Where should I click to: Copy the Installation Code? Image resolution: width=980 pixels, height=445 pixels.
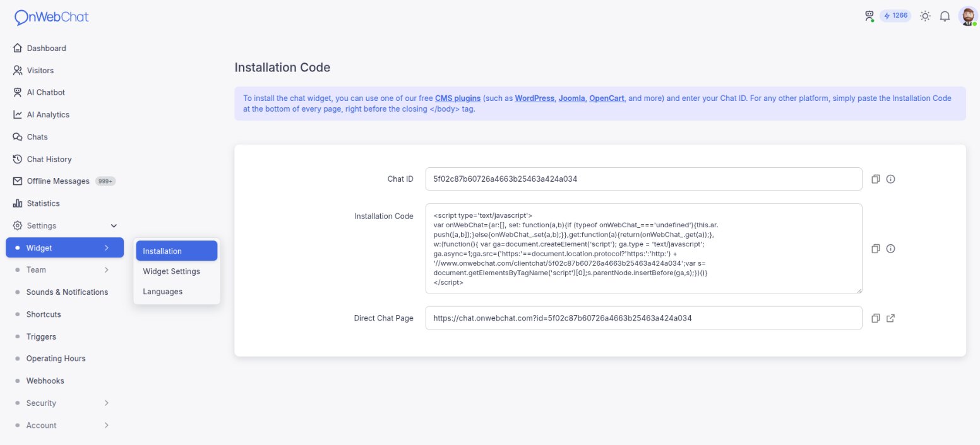click(875, 249)
